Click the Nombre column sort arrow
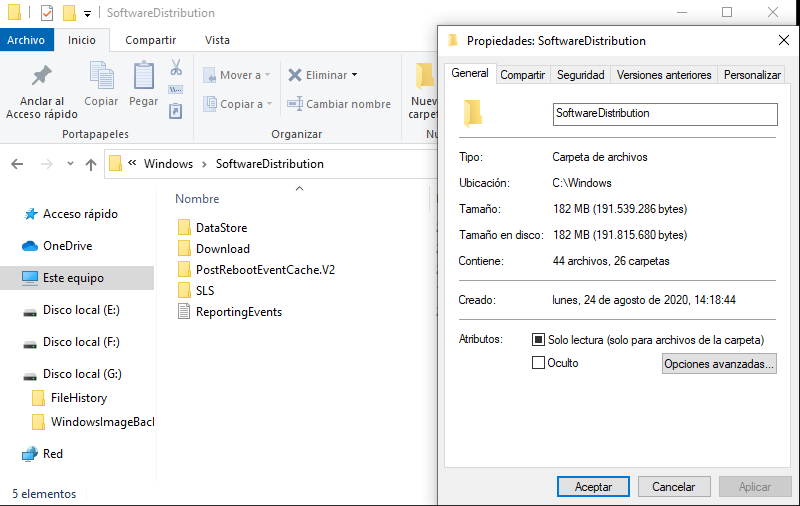800x506 pixels. [299, 189]
